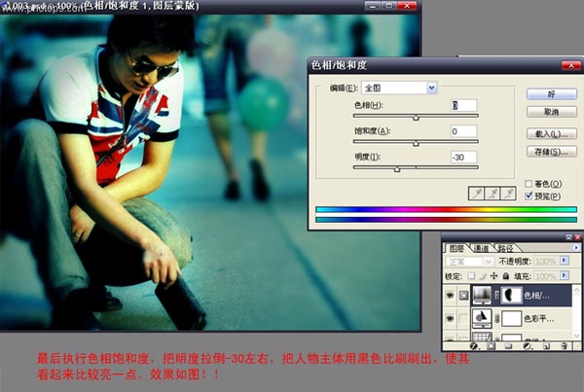Enable the 着色 (Colorize) checkbox
This screenshot has height=392, width=584.
point(529,183)
